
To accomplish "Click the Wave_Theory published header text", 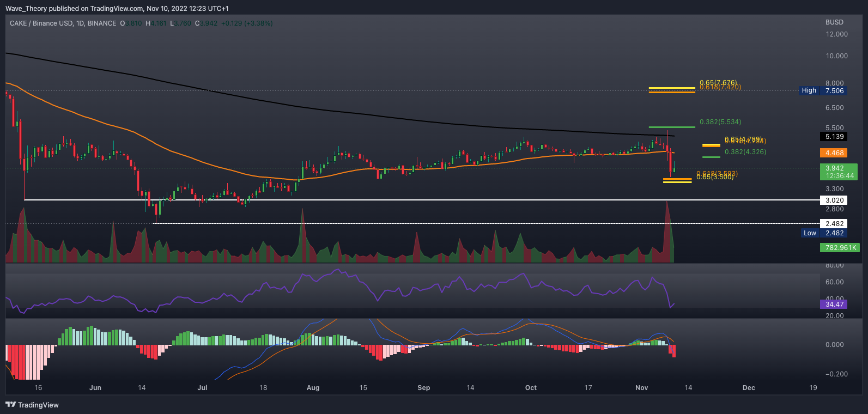I will tap(117, 9).
